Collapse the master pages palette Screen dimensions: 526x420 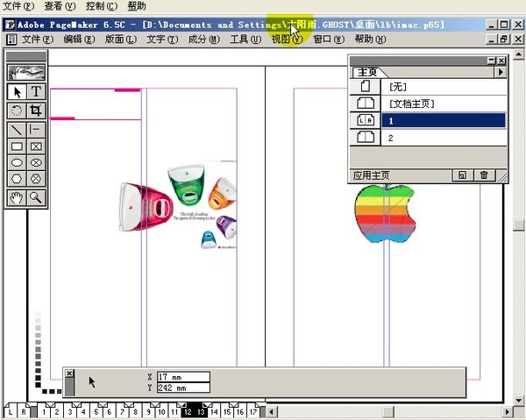[492, 61]
